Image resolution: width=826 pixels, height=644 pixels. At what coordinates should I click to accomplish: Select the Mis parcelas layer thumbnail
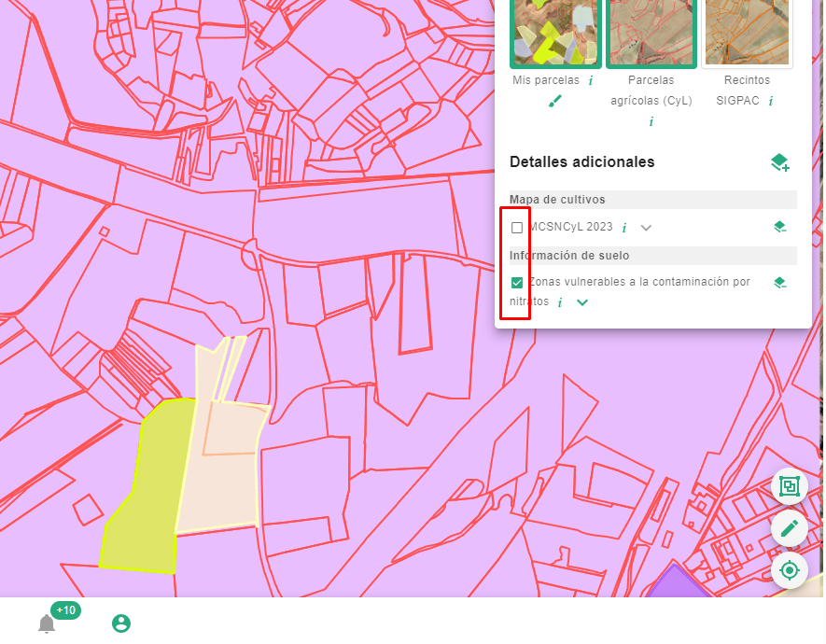554,33
